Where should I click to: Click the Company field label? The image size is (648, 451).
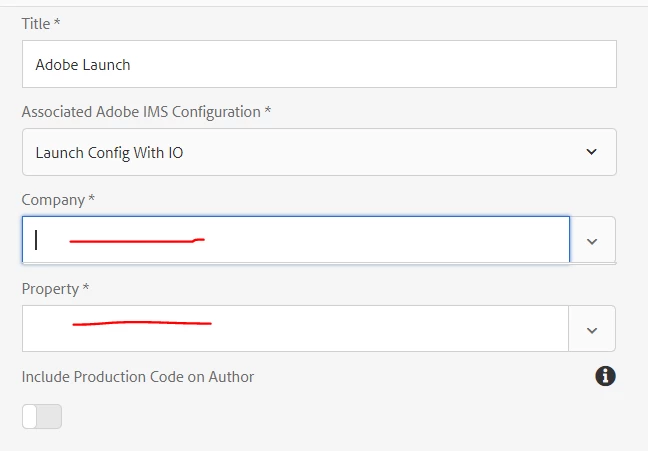58,200
